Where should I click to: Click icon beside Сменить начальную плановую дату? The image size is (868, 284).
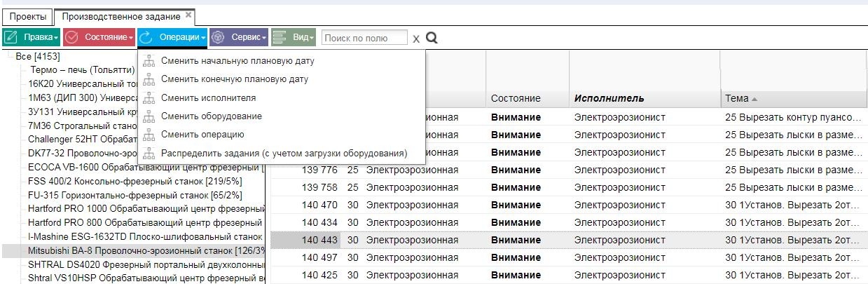148,61
